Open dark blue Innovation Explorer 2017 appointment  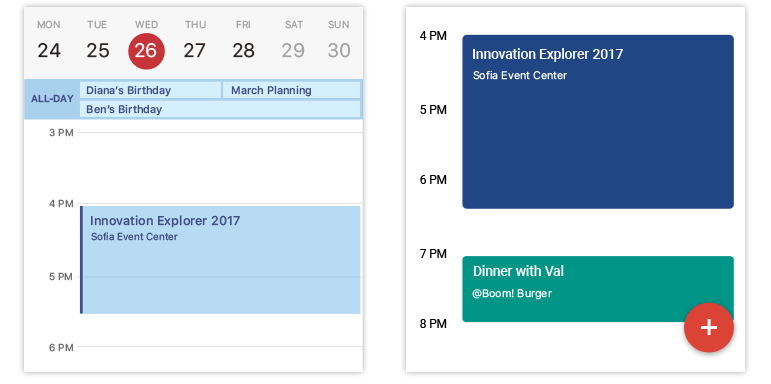598,121
